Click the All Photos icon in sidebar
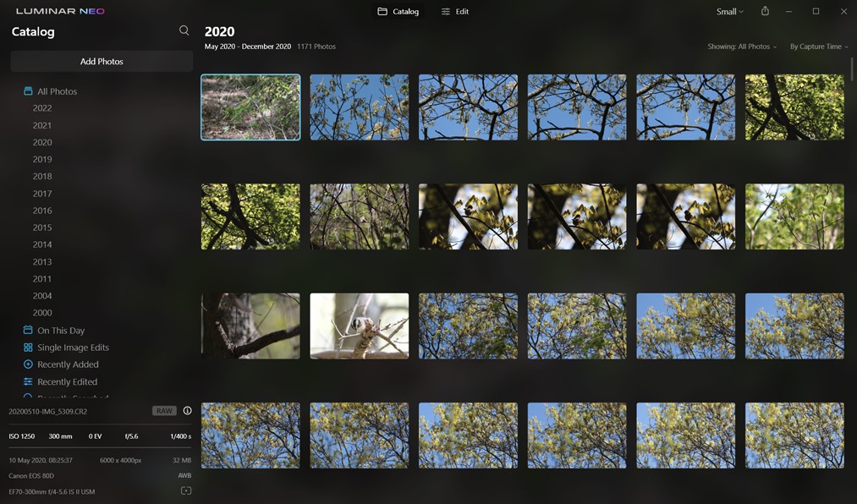857x504 pixels. [x=28, y=91]
